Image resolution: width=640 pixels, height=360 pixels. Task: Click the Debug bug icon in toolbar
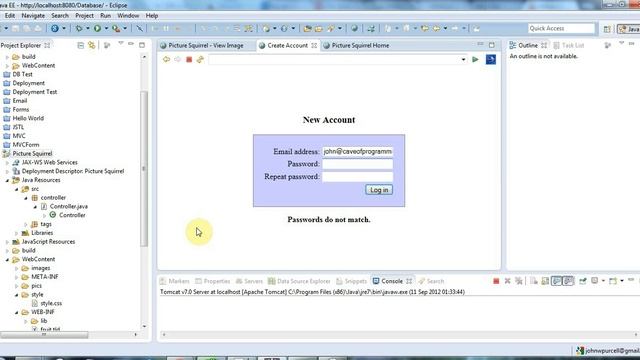click(x=79, y=28)
